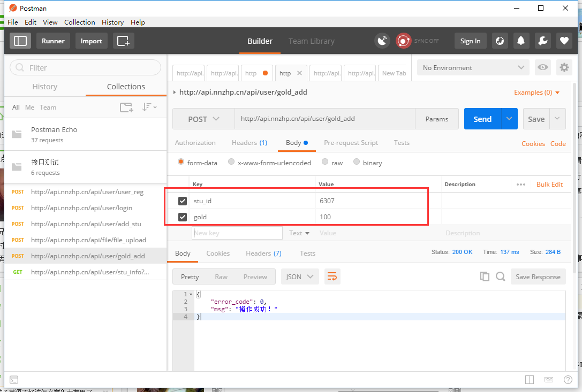Open notifications bell icon
The image size is (582, 392).
point(521,41)
